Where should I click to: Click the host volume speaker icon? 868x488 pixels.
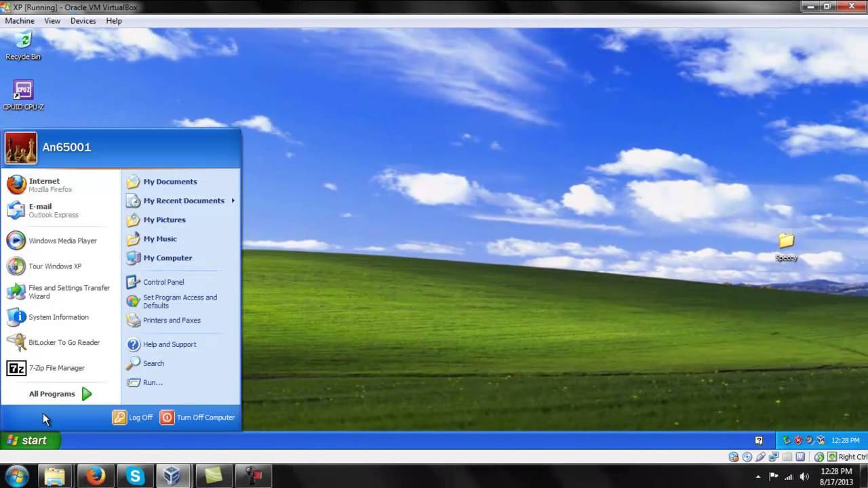point(804,476)
